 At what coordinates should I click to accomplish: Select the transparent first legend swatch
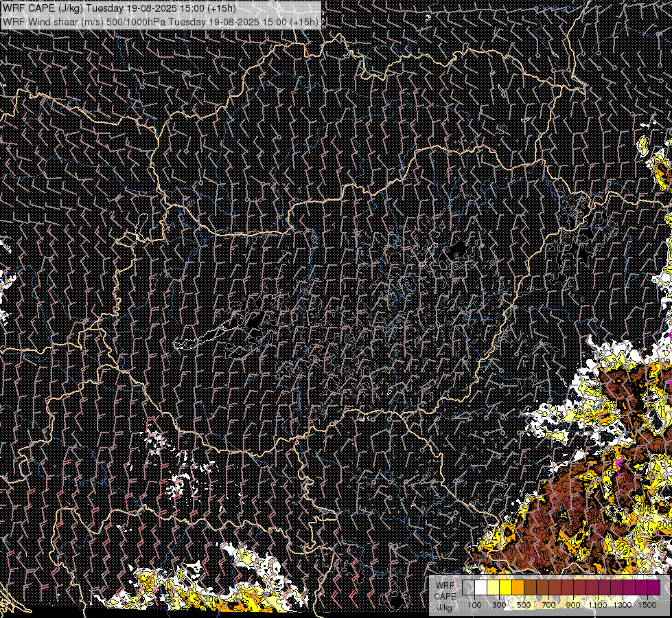(x=468, y=588)
